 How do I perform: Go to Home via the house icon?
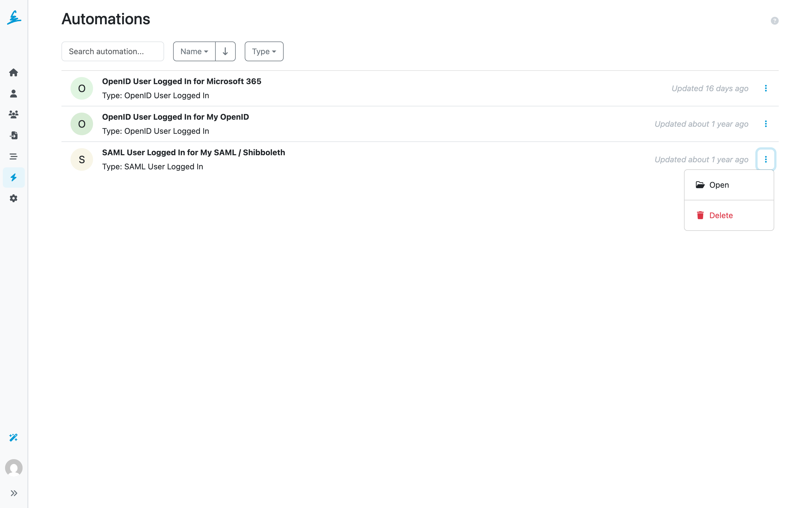(14, 73)
